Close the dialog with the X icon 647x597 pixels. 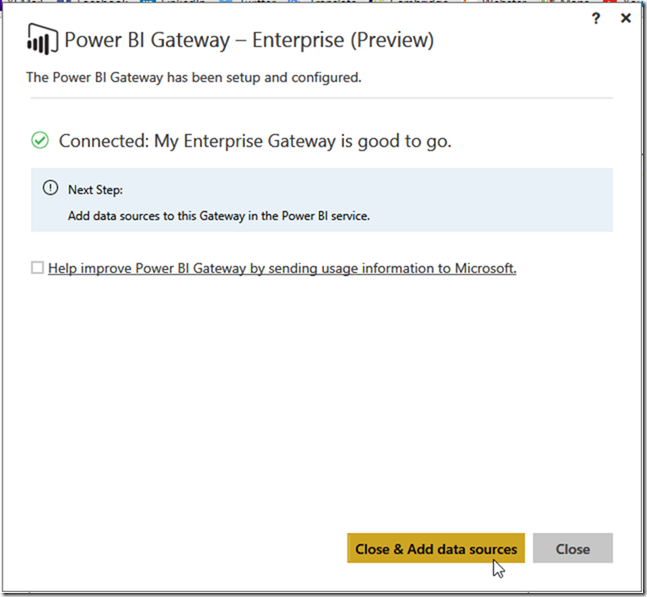point(626,18)
